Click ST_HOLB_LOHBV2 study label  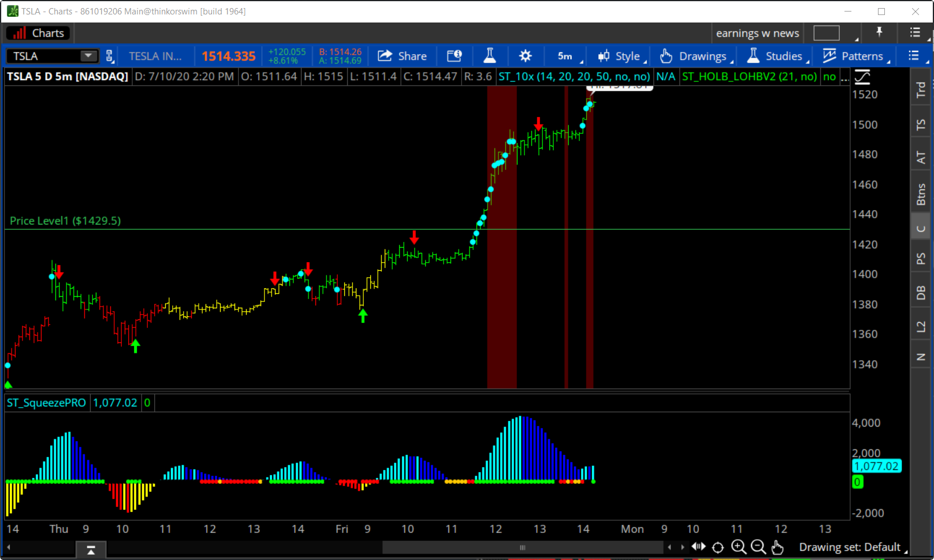point(750,76)
